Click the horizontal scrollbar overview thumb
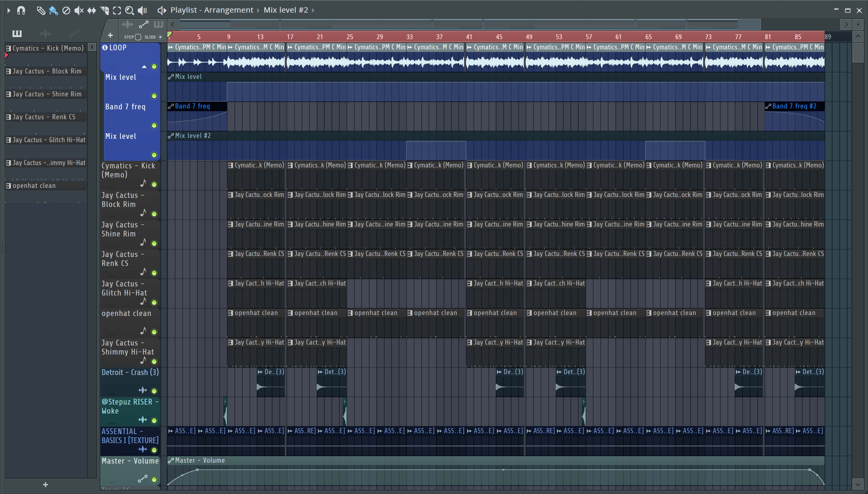Screen dimensions: 868x494 [470, 24]
